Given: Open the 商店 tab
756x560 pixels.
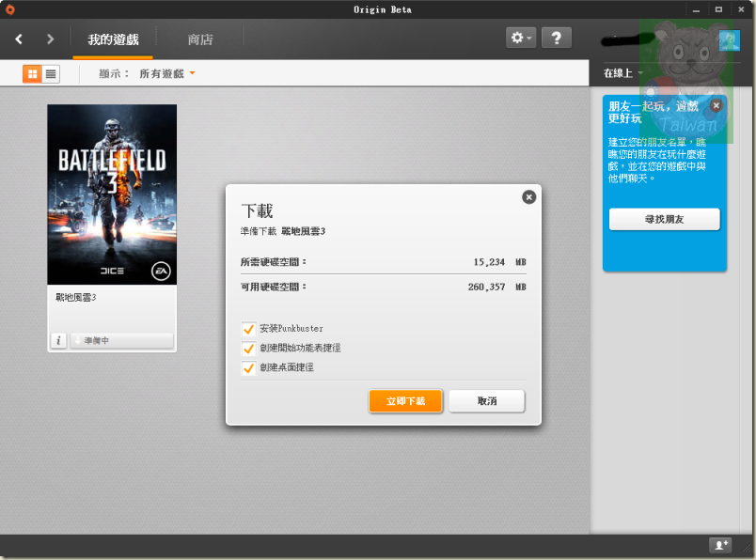Looking at the screenshot, I should 200,39.
